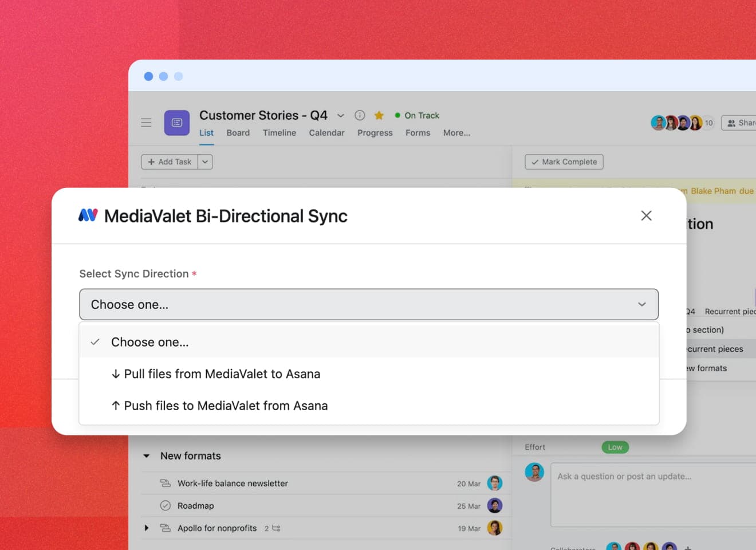Click the MediaValet logo in dialog header
Image resolution: width=756 pixels, height=550 pixels.
coord(88,215)
